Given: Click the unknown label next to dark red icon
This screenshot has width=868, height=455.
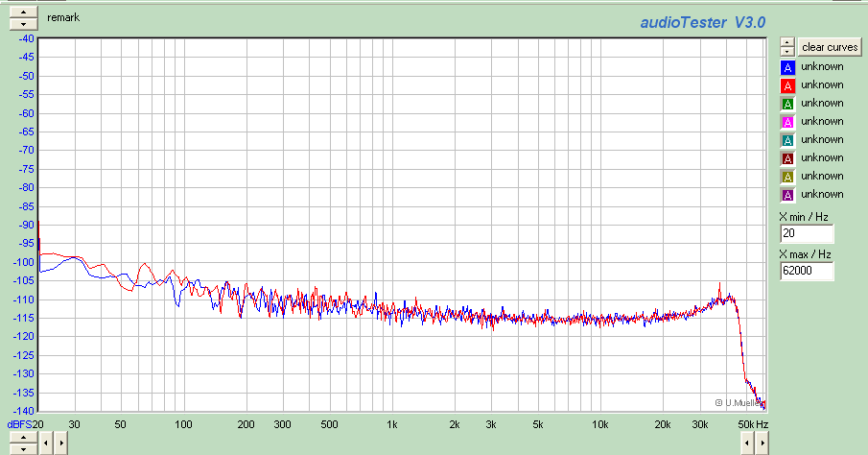Looking at the screenshot, I should [x=822, y=158].
